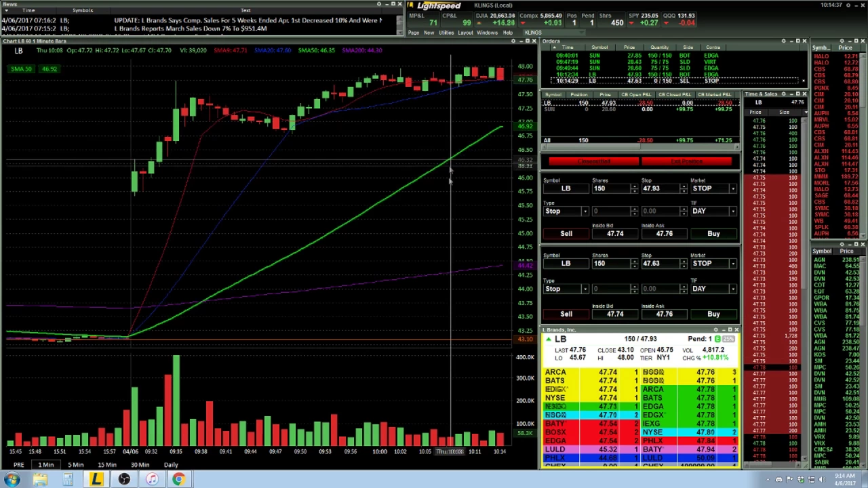Click chart symbol LB field
Screen dimensions: 868x488
[18, 51]
